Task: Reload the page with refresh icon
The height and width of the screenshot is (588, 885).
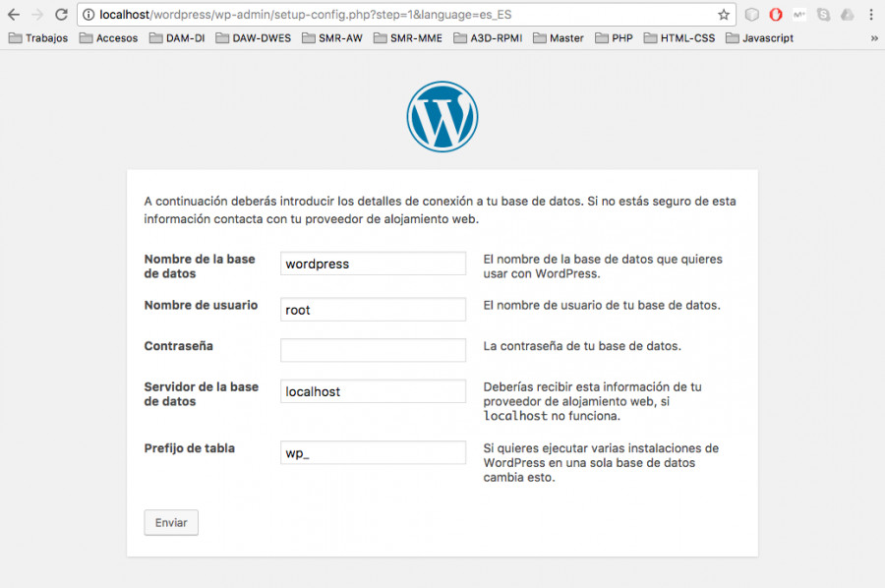Action: click(61, 15)
